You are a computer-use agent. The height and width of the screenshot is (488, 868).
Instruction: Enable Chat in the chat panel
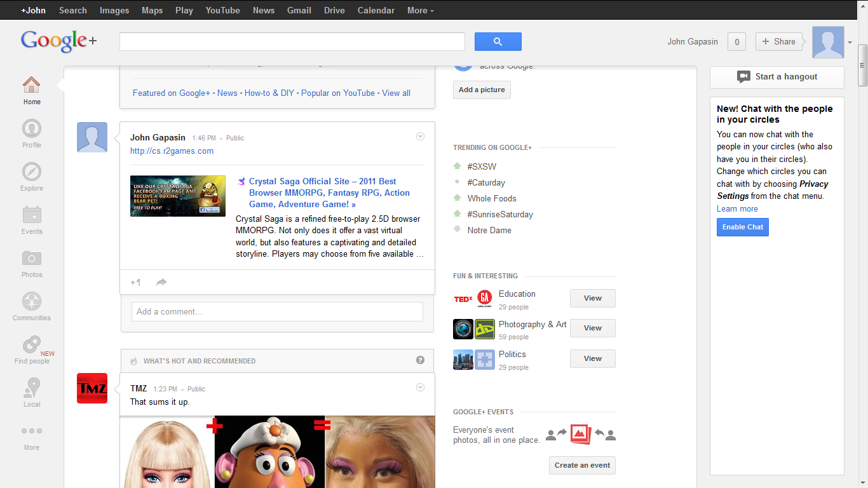pos(742,227)
